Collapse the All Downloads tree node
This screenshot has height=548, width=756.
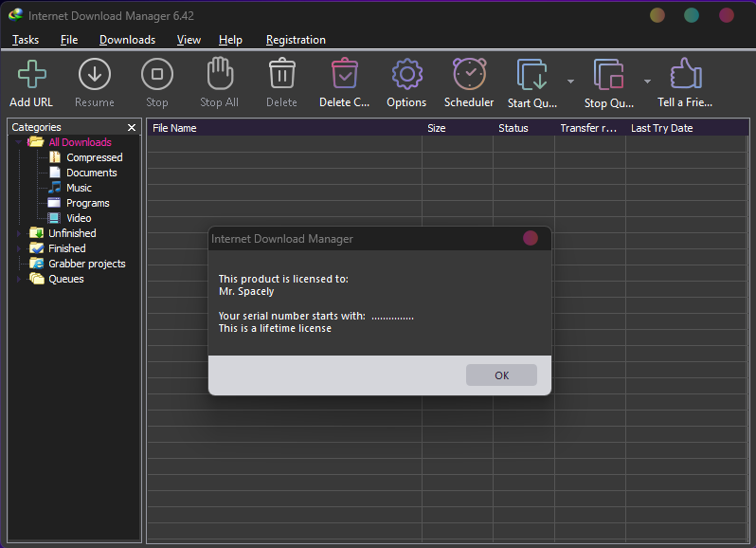(18, 142)
